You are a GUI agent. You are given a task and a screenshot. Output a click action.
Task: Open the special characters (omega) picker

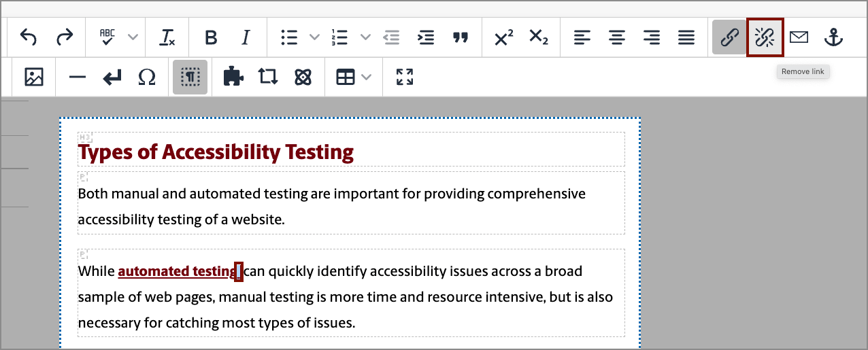(147, 77)
